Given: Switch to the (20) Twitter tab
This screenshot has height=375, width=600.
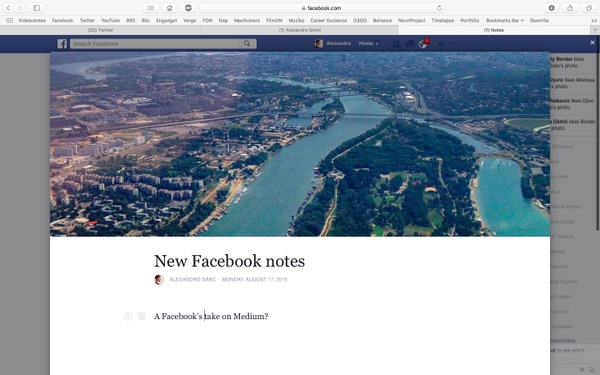Looking at the screenshot, I should 101,30.
